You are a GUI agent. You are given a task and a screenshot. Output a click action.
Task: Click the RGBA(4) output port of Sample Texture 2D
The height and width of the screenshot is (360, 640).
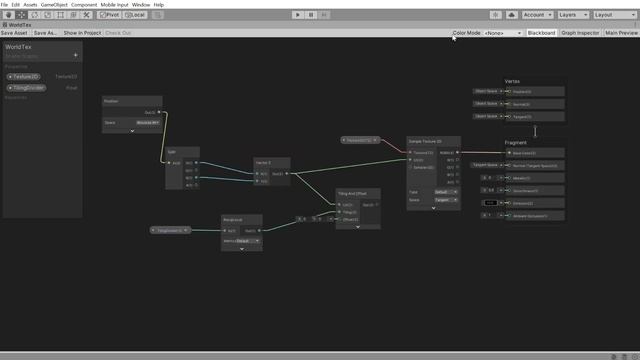click(x=457, y=152)
